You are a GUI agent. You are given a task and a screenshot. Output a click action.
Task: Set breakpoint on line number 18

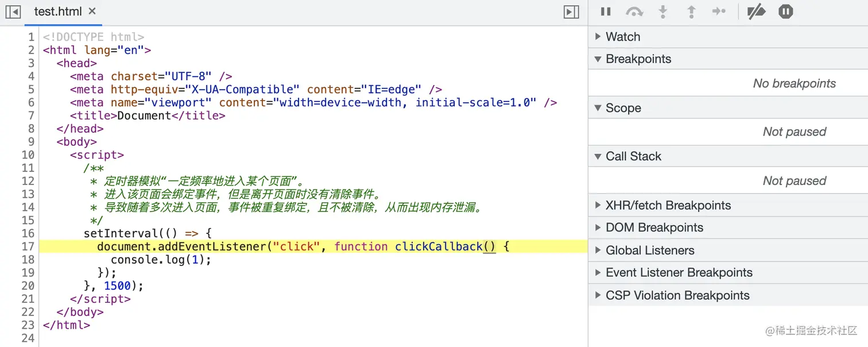pos(28,260)
